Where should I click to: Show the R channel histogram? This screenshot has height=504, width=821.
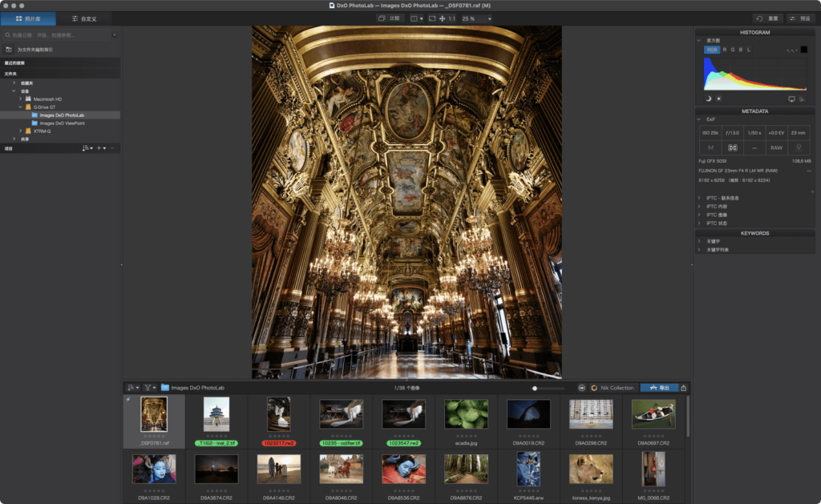725,50
